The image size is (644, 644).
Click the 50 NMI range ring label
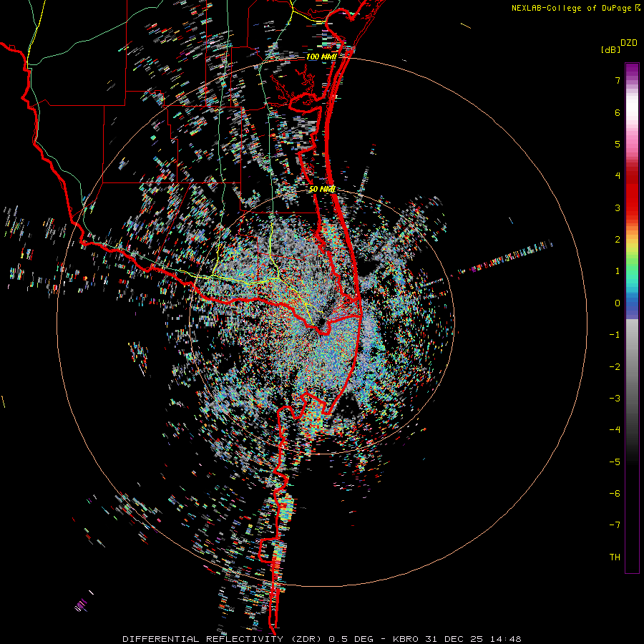coord(323,189)
